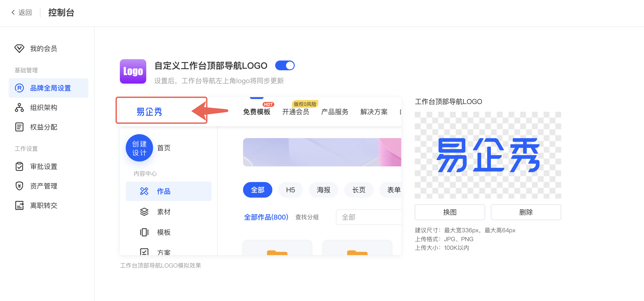Open the 全部 group dropdown field
Image resolution: width=644 pixels, height=301 pixels.
[368, 217]
